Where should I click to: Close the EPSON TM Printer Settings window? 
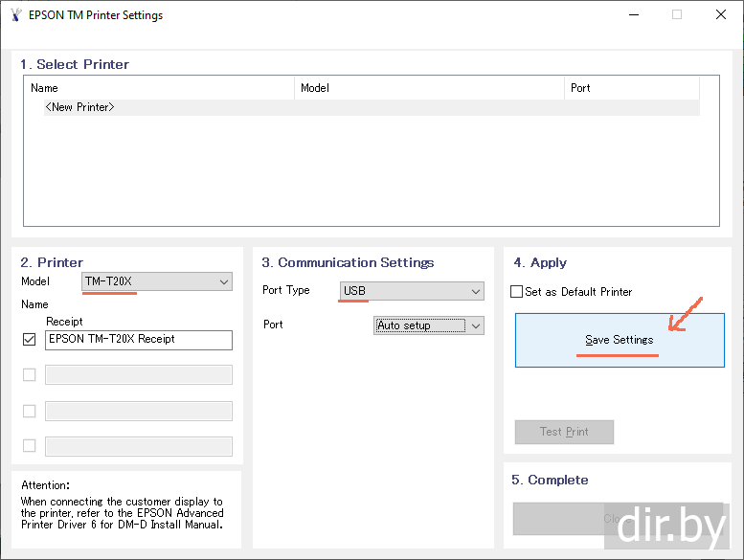[x=720, y=15]
